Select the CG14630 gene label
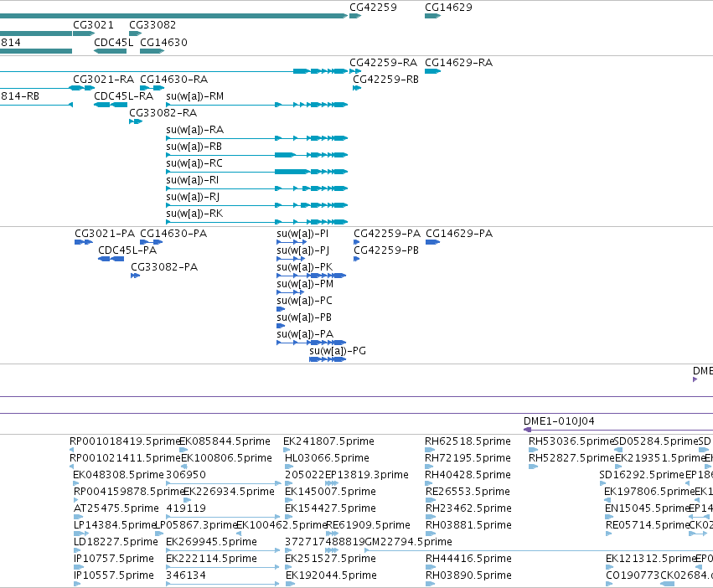 tap(163, 42)
